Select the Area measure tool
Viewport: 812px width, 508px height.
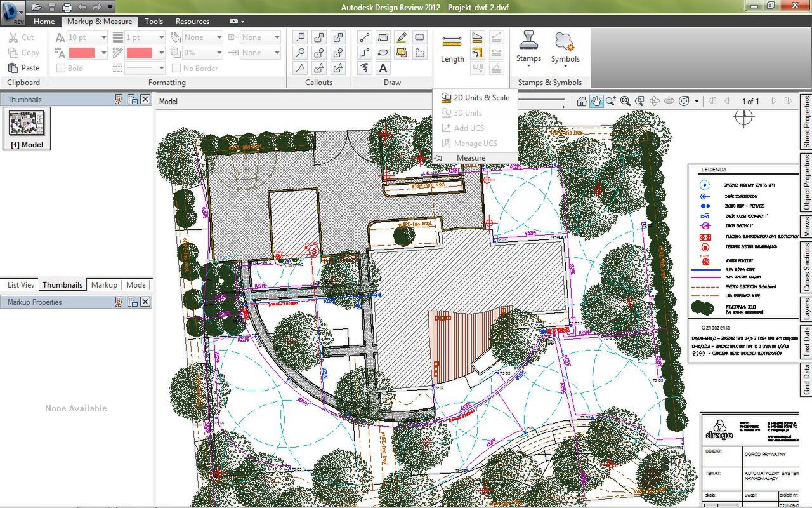click(478, 37)
